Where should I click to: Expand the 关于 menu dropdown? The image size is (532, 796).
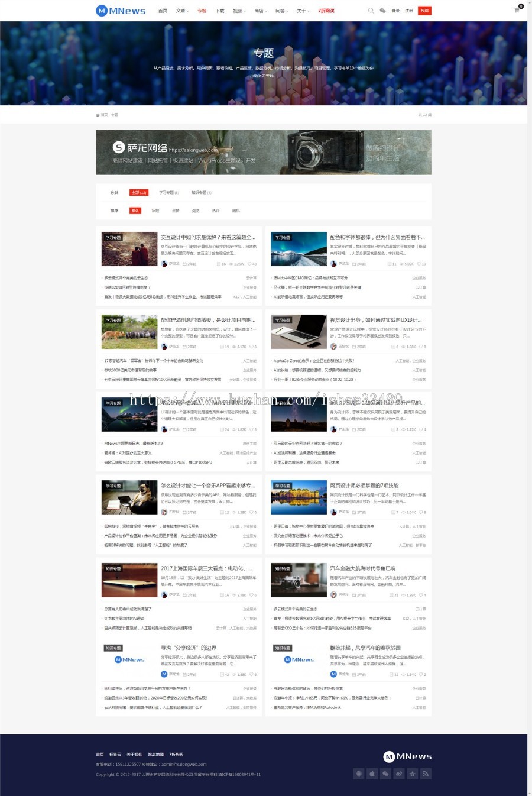tap(303, 11)
